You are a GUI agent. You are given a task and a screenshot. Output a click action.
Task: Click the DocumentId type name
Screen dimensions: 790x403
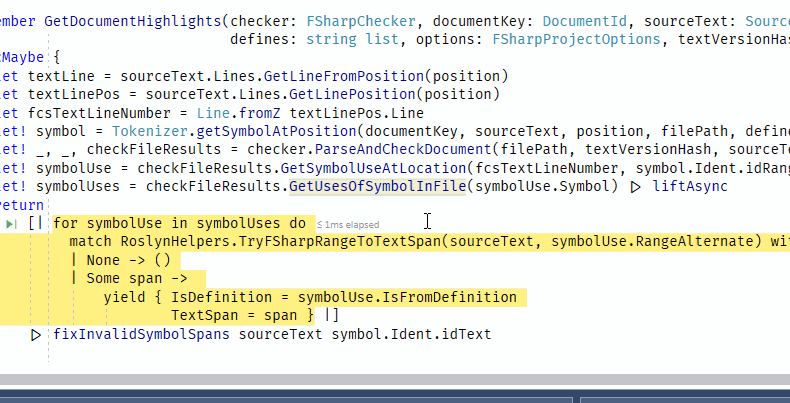(585, 21)
